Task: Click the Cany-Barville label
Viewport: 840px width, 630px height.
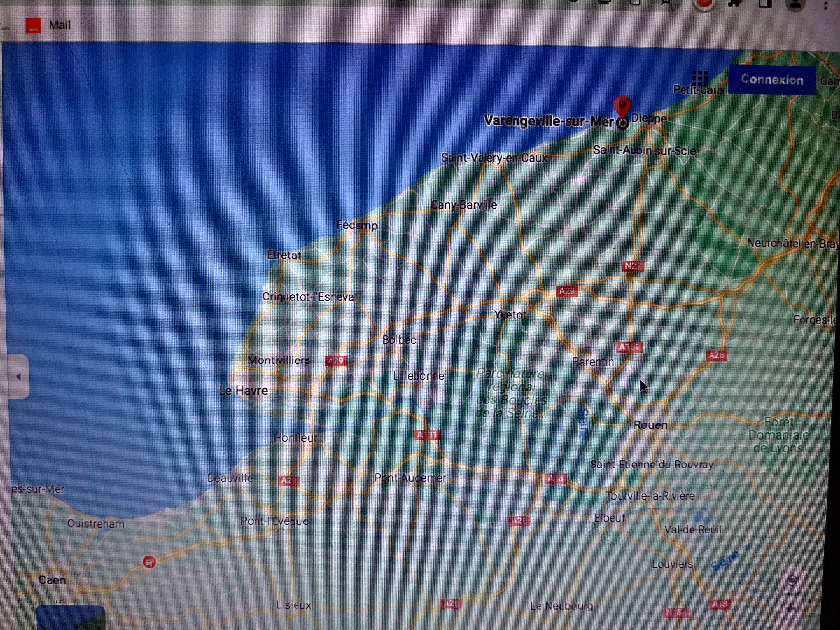Action: click(464, 205)
